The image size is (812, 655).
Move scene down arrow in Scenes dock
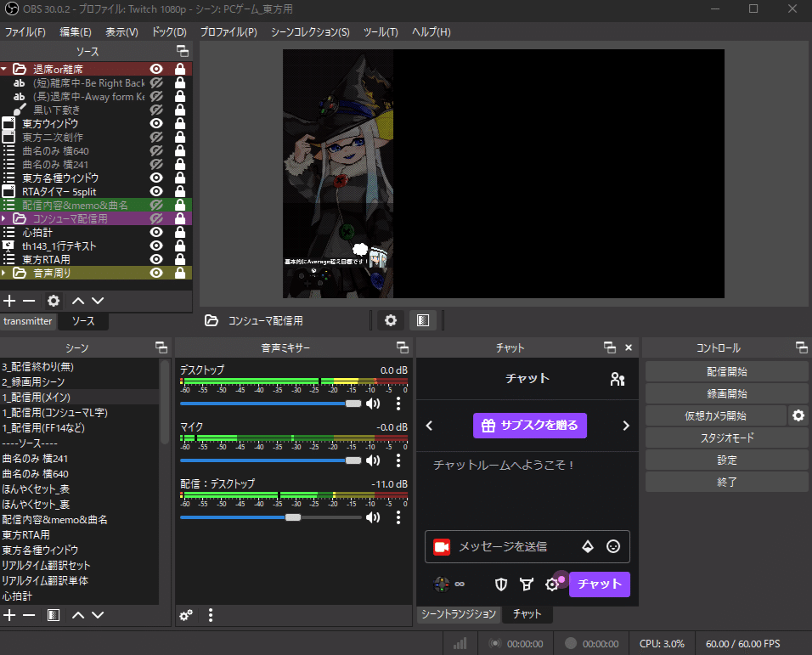pos(98,615)
